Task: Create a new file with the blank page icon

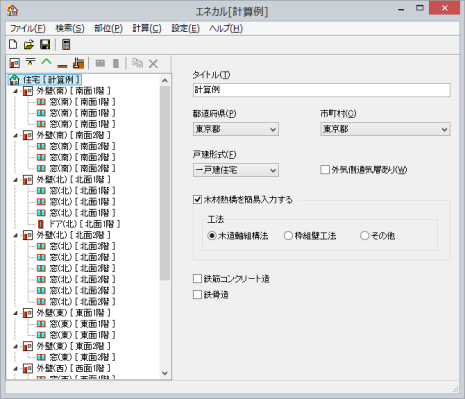Action: pyautogui.click(x=13, y=44)
